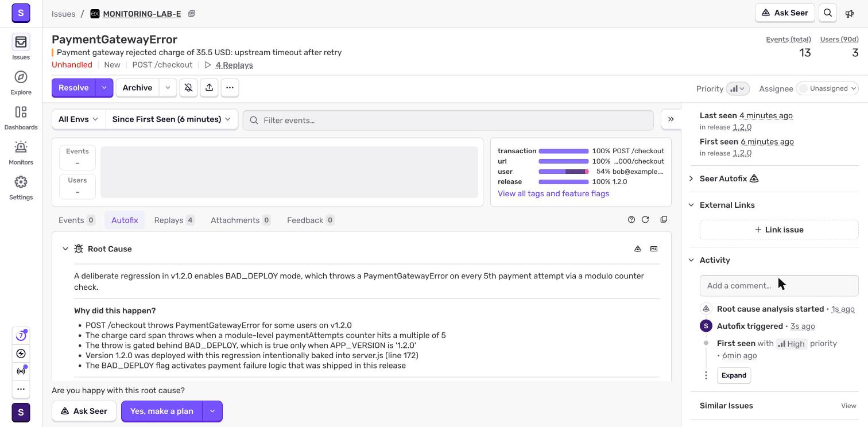868x427 pixels.
Task: Collapse the Activity section
Action: pos(691,261)
